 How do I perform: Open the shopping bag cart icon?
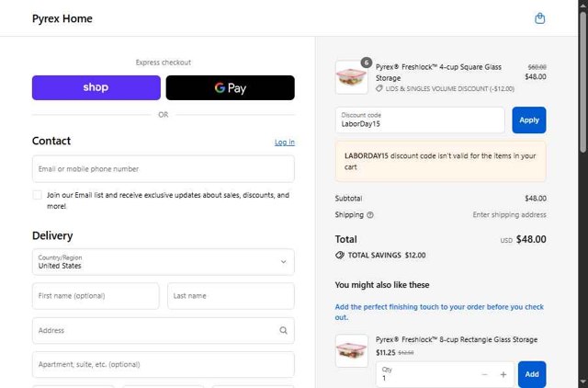coord(539,18)
